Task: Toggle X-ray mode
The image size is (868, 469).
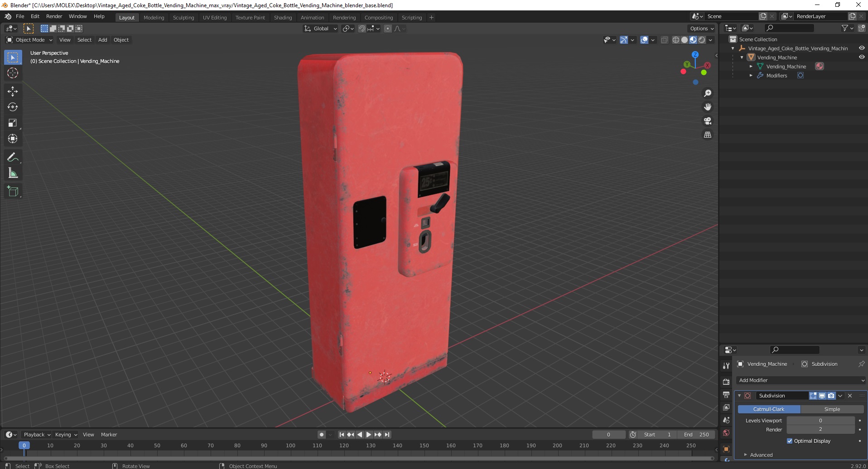Action: point(665,40)
